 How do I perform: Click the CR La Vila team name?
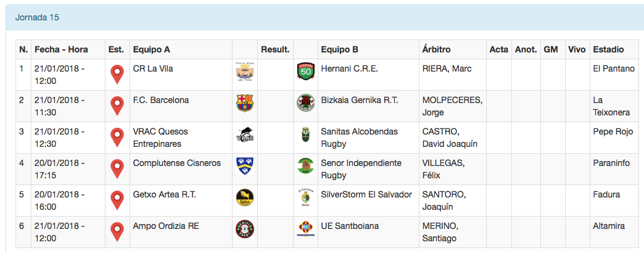(153, 68)
